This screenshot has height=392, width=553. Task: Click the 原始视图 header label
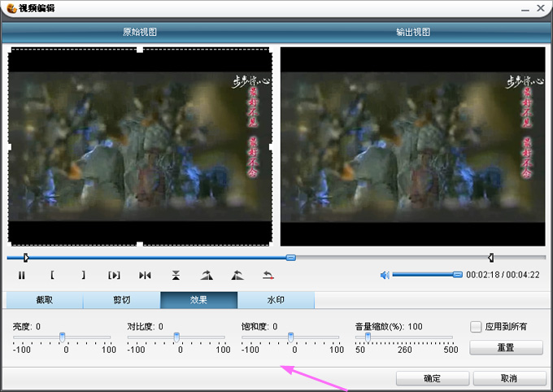pyautogui.click(x=140, y=32)
